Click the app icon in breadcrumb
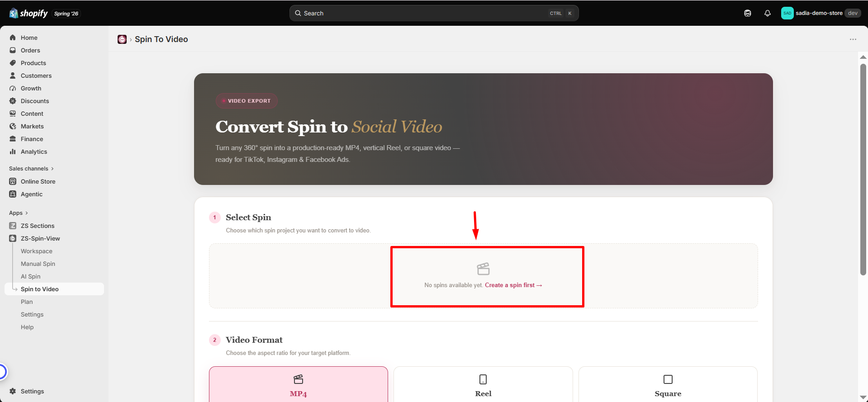Viewport: 868px width, 402px height. (122, 39)
